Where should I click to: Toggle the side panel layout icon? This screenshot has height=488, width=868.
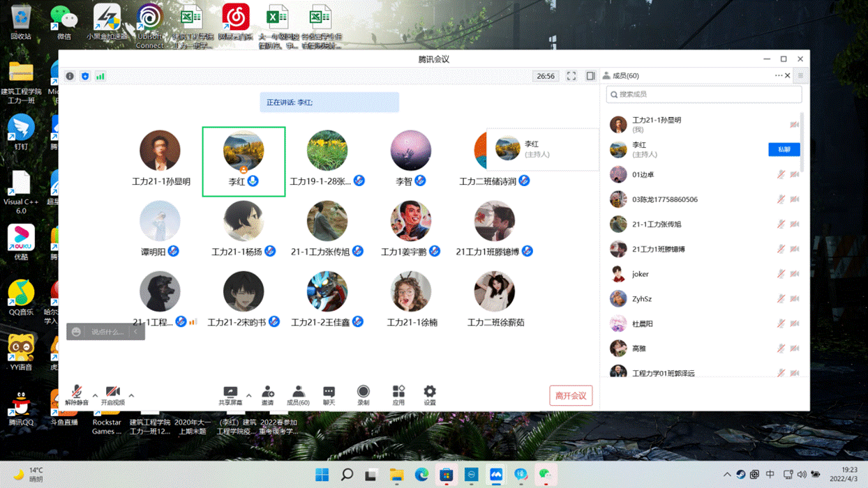590,76
